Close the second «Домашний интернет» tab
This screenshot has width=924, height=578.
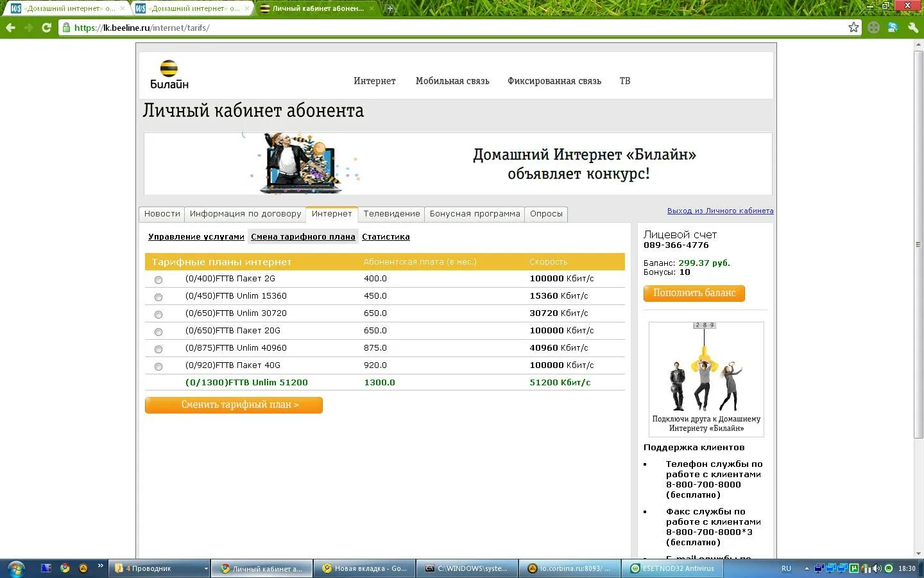pos(246,8)
